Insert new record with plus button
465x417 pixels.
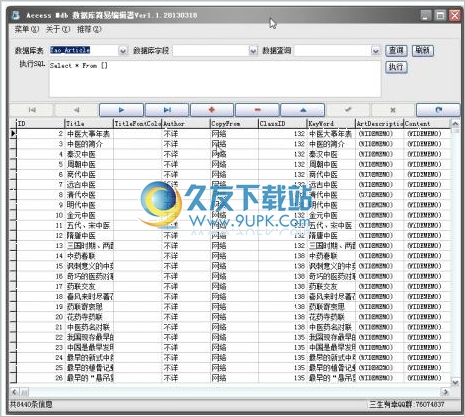click(212, 110)
